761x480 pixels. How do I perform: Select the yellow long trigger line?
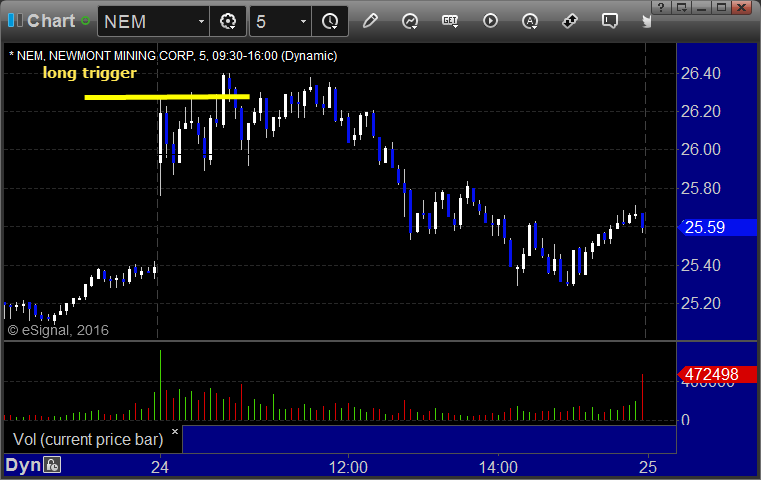point(167,97)
